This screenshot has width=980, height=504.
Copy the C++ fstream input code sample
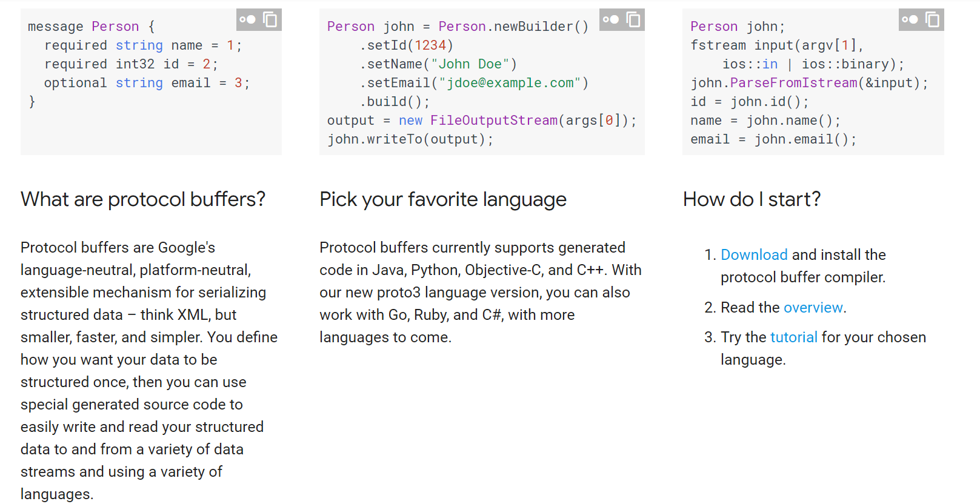[x=933, y=19]
